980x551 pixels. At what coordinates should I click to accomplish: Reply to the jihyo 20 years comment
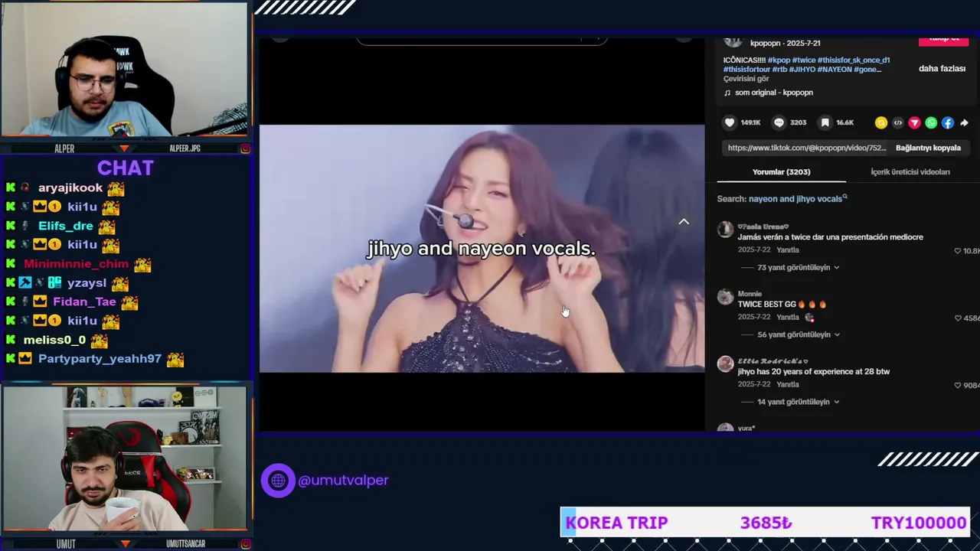788,385
